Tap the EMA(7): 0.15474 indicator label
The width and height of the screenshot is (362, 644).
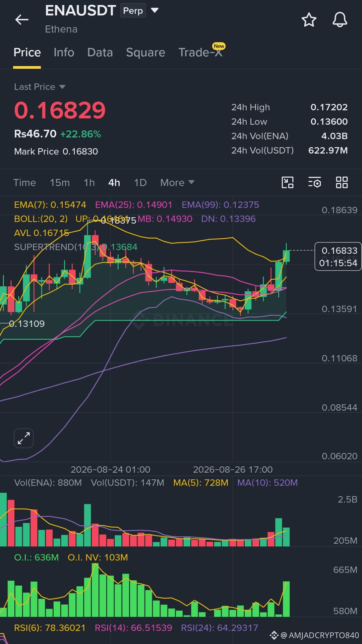coord(50,205)
